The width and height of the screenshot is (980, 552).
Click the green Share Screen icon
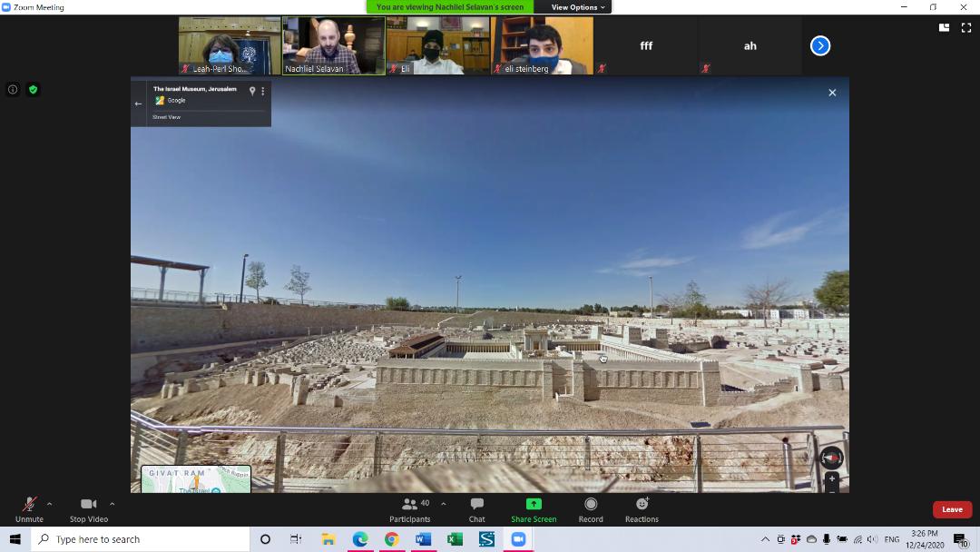pyautogui.click(x=534, y=505)
